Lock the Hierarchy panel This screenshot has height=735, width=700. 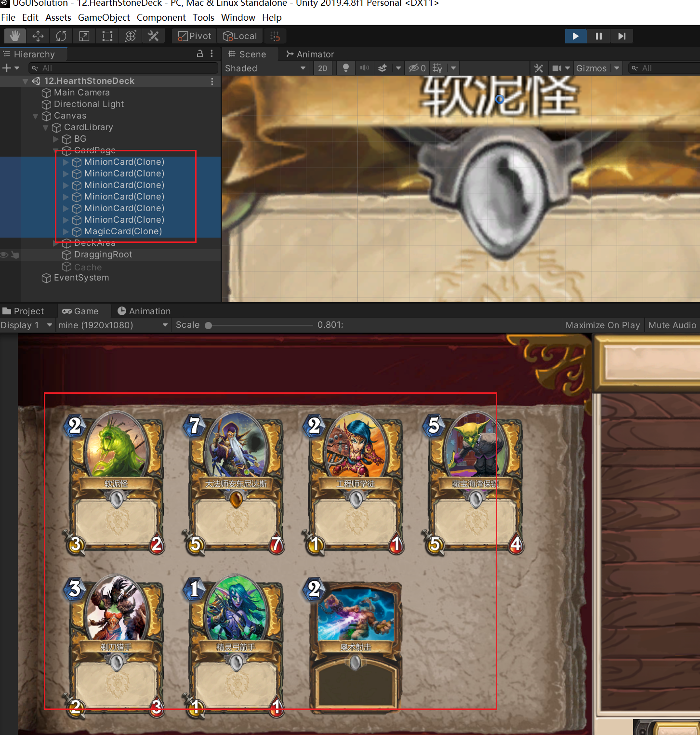200,54
